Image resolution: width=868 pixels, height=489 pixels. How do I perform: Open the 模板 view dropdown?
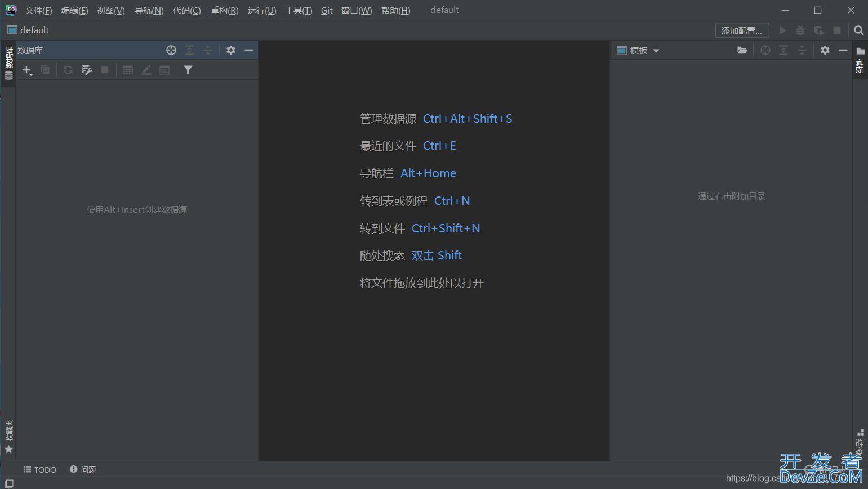tap(638, 50)
